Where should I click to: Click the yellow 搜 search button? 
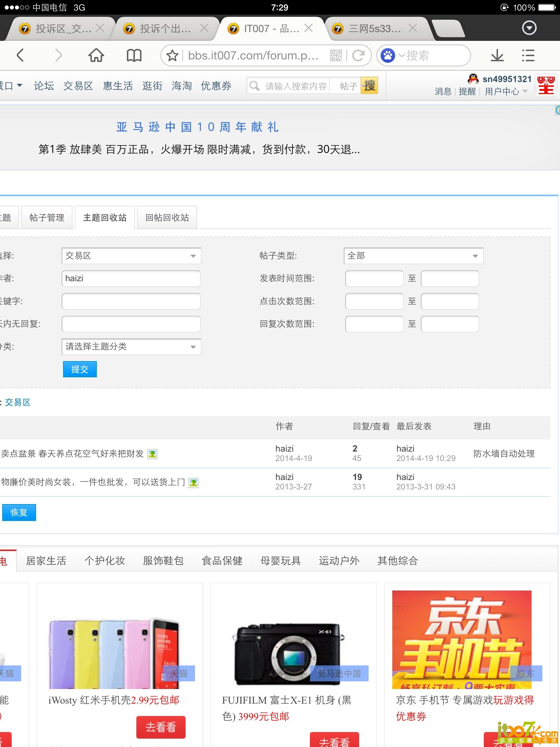pyautogui.click(x=369, y=86)
